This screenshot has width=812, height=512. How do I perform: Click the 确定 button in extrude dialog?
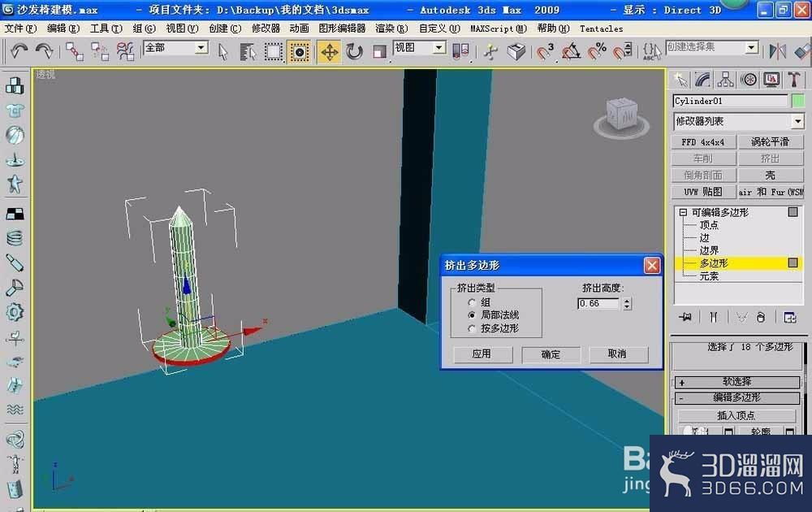(551, 355)
